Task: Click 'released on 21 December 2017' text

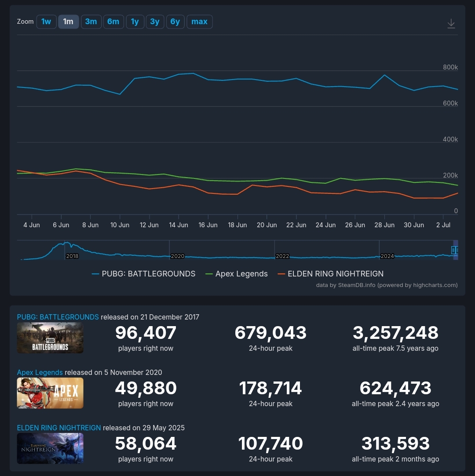Action: click(150, 317)
